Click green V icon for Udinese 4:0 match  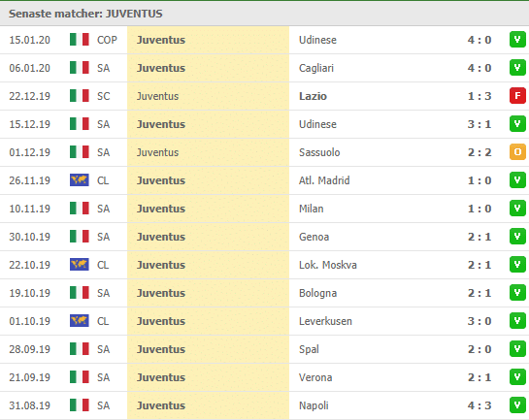point(517,40)
